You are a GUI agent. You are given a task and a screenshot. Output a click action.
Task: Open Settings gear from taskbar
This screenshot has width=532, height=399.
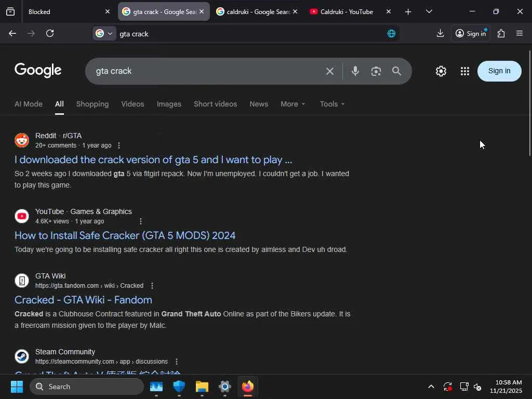224,387
